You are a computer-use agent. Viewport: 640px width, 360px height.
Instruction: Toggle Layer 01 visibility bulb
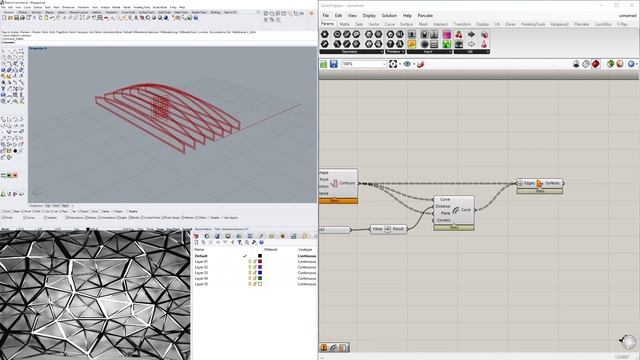(x=249, y=261)
